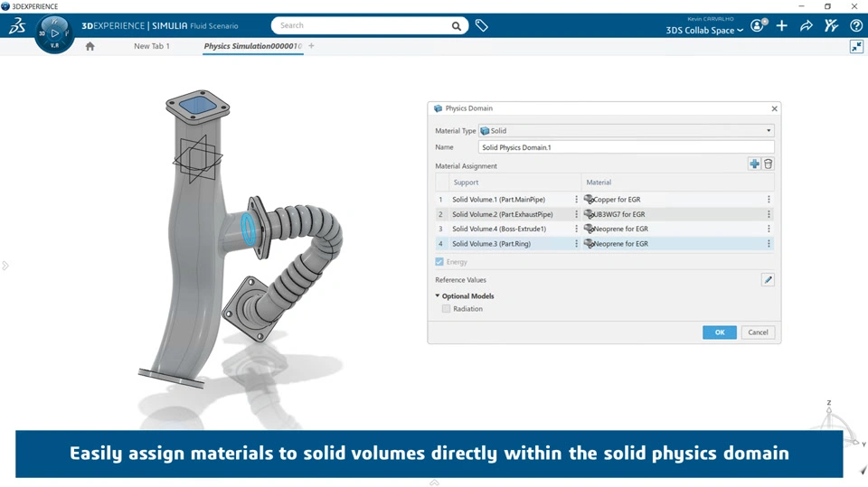This screenshot has width=868, height=487.
Task: Click the search magnifier icon
Action: (456, 25)
